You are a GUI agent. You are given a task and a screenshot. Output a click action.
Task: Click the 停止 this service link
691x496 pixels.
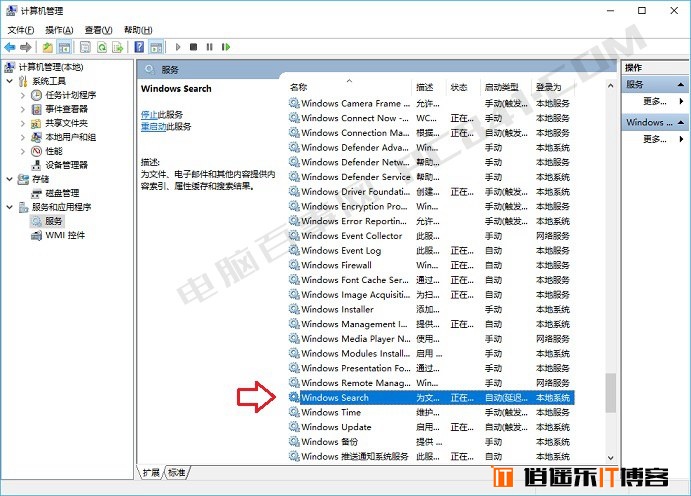(149, 115)
